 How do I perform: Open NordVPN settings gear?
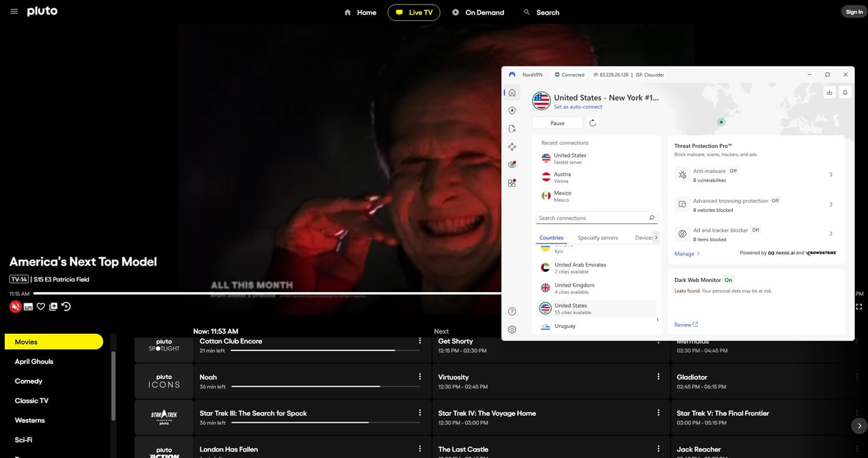(512, 329)
